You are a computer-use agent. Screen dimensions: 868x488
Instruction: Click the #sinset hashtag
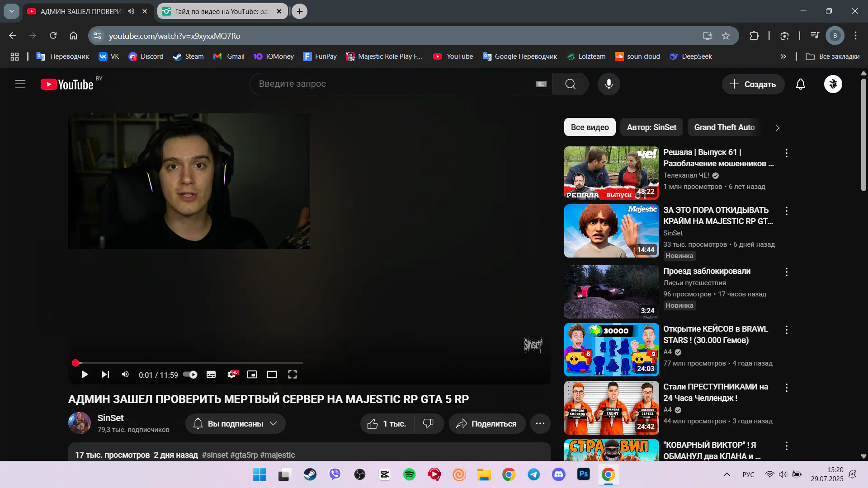(x=215, y=455)
